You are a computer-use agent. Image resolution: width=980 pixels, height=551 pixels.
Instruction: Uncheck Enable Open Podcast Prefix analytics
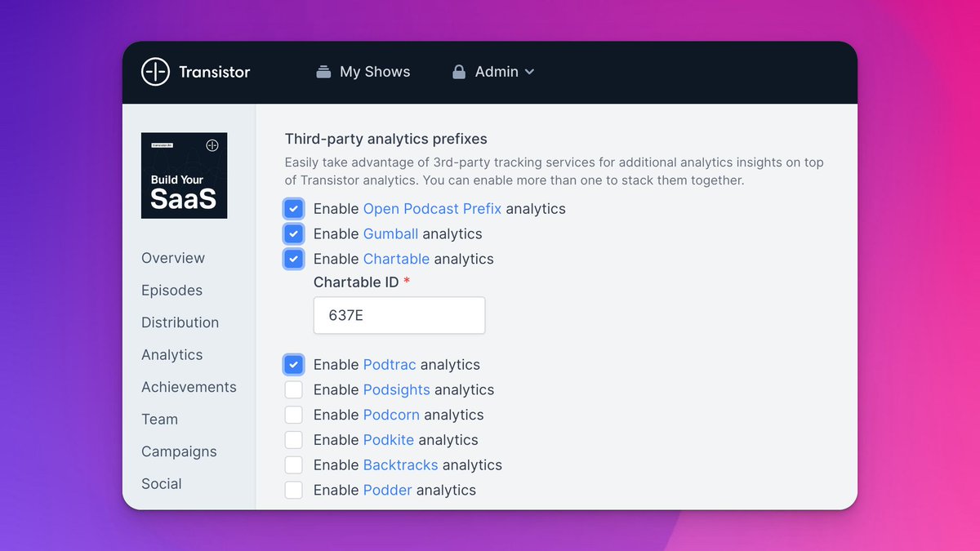click(294, 209)
